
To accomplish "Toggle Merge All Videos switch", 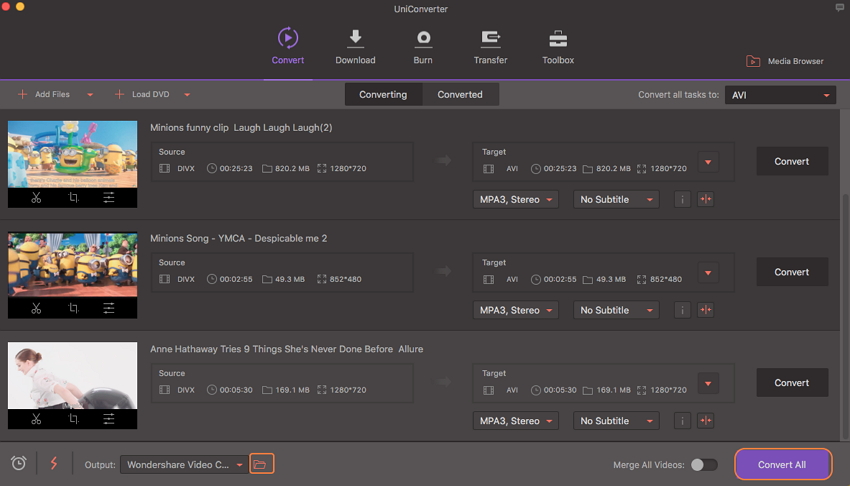I will click(704, 465).
